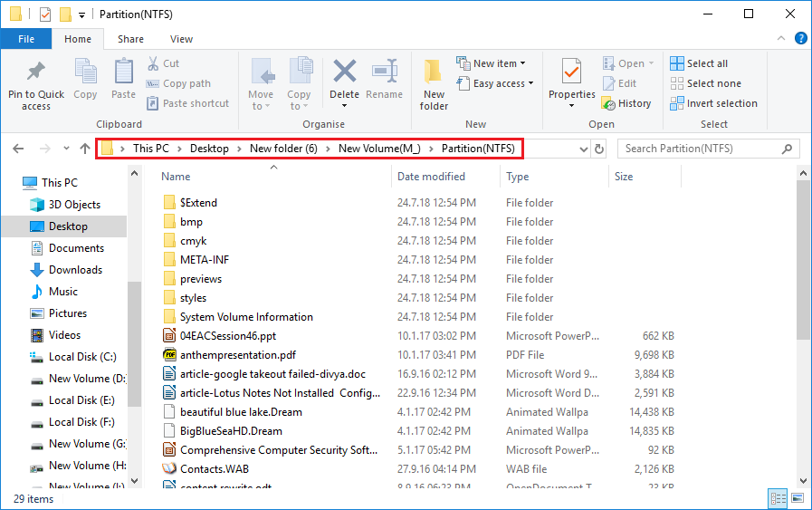The image size is (812, 510).
Task: Open Properties from ribbon
Action: pyautogui.click(x=572, y=83)
